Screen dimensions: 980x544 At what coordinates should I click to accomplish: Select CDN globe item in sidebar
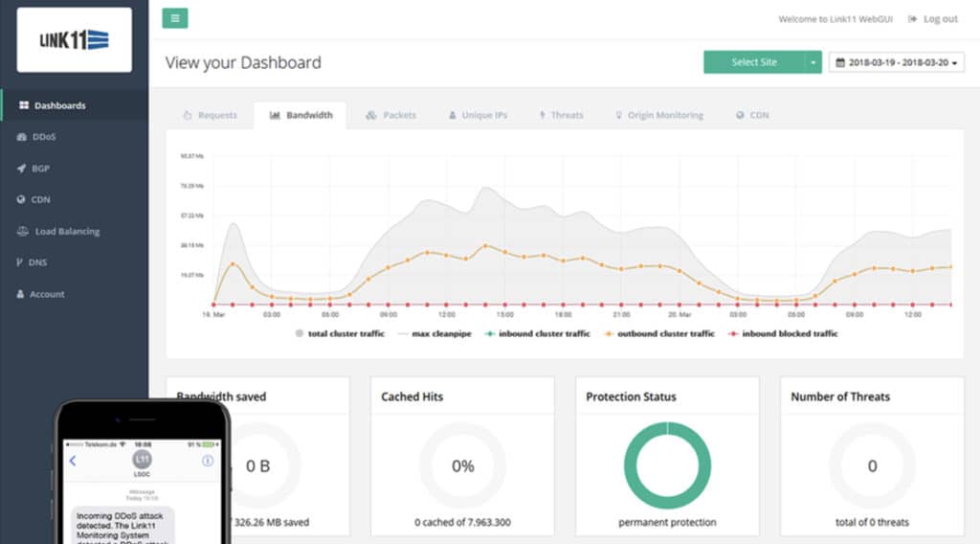pyautogui.click(x=40, y=200)
